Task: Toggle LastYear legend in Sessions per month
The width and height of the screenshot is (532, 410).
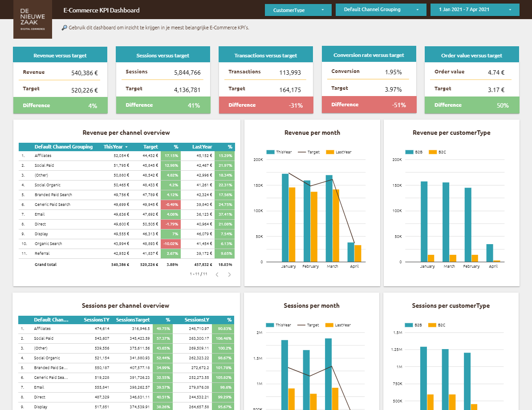Action: coord(338,325)
